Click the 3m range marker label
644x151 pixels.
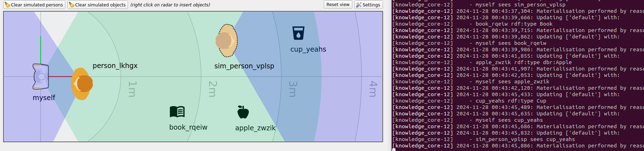(x=292, y=89)
